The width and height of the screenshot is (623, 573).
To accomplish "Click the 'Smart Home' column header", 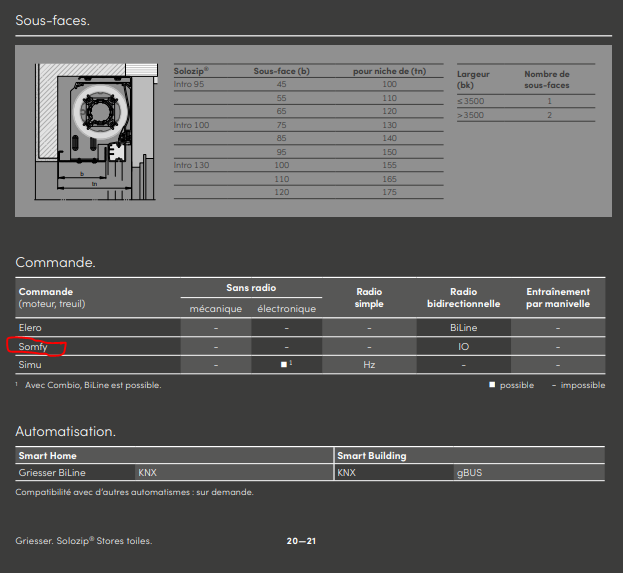I will (x=47, y=456).
